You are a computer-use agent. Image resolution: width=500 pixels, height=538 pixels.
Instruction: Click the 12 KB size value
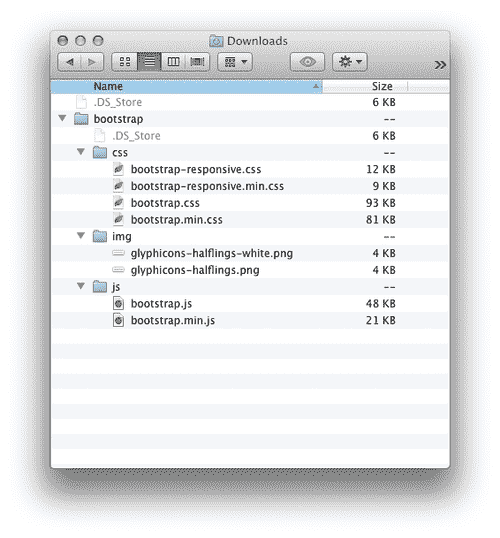point(381,169)
